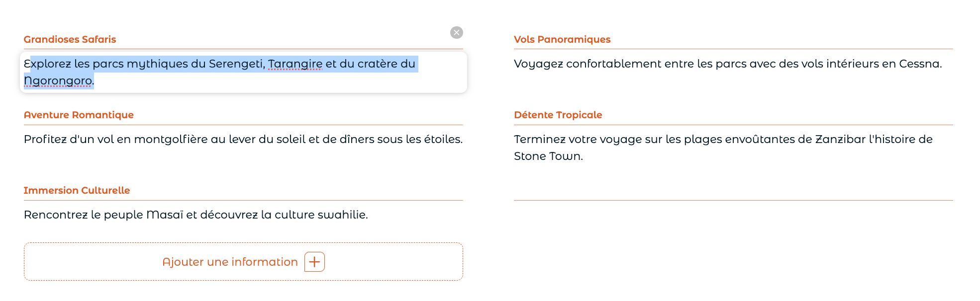Screen dimensions: 980x301
Task: Click the words 'Stone Town'
Action: tap(547, 156)
